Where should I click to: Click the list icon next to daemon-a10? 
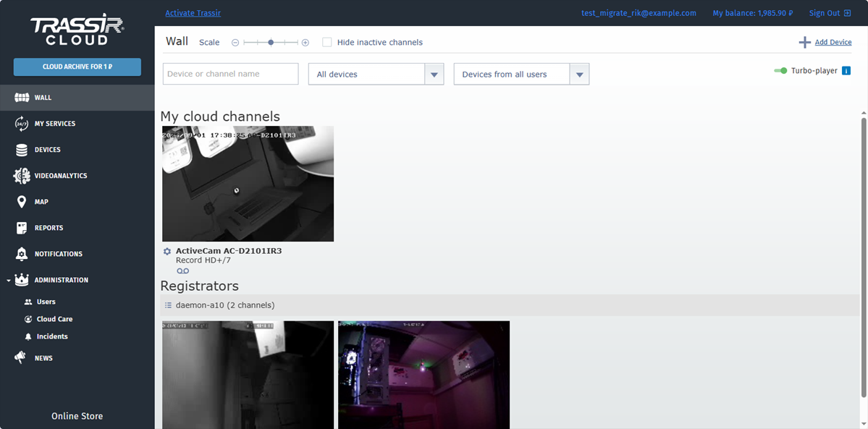click(x=168, y=305)
